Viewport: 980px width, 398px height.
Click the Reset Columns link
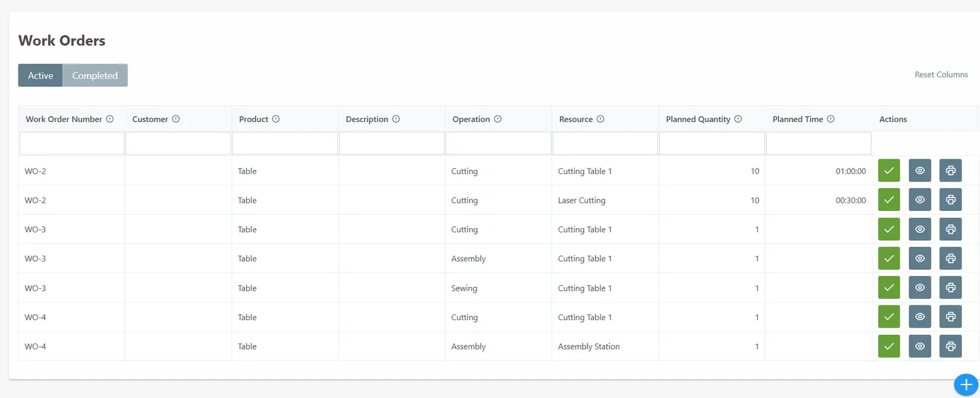pyautogui.click(x=941, y=75)
